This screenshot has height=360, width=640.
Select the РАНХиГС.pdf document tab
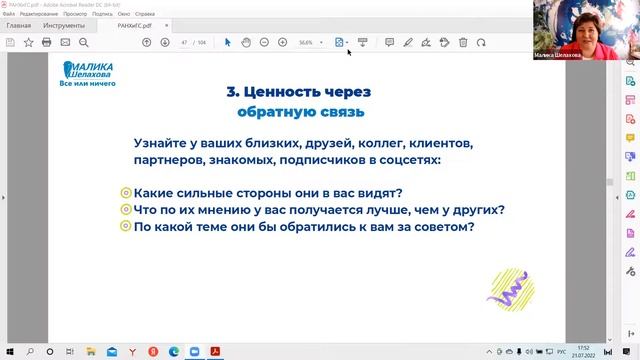pyautogui.click(x=135, y=25)
